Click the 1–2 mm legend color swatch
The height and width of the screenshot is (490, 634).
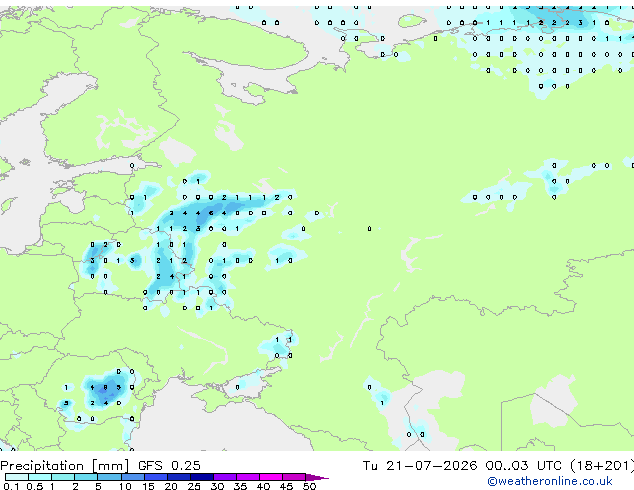(63, 477)
